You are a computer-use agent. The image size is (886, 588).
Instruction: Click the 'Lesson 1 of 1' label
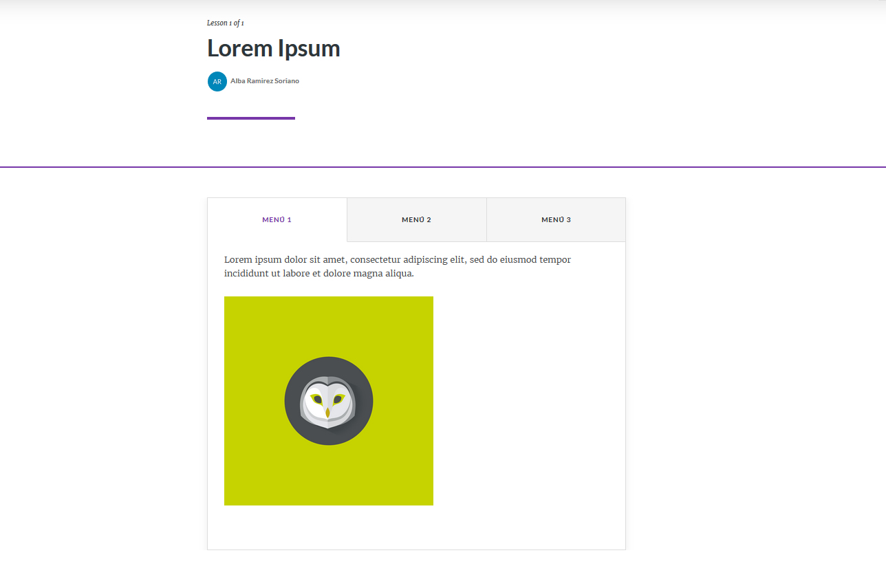tap(226, 23)
